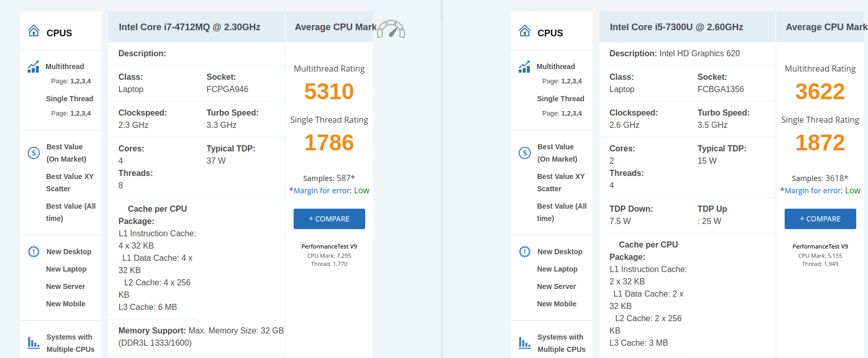868x358 pixels.
Task: Click the FCPGA946 socket value
Action: (228, 89)
